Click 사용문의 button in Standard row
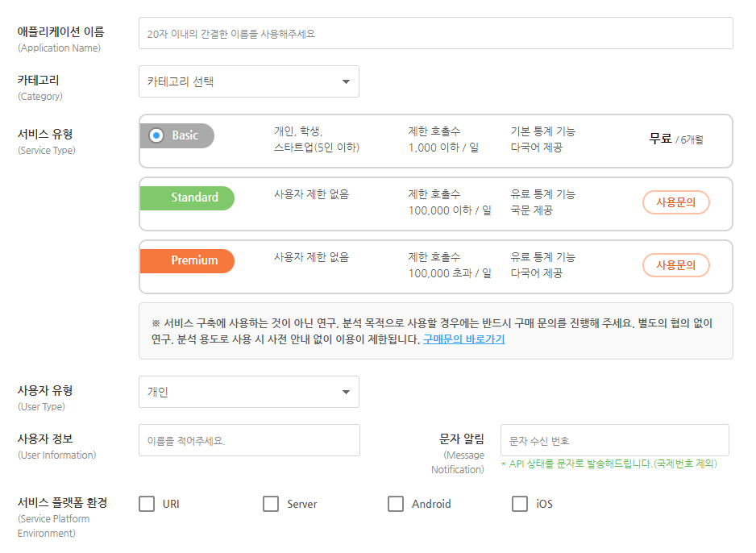This screenshot has width=756, height=553. (x=675, y=202)
